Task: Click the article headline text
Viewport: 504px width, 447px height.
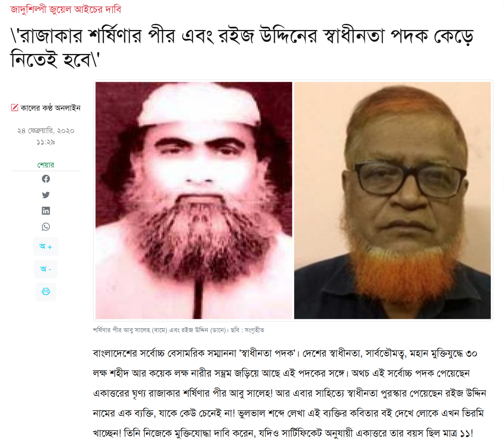Action: point(242,48)
